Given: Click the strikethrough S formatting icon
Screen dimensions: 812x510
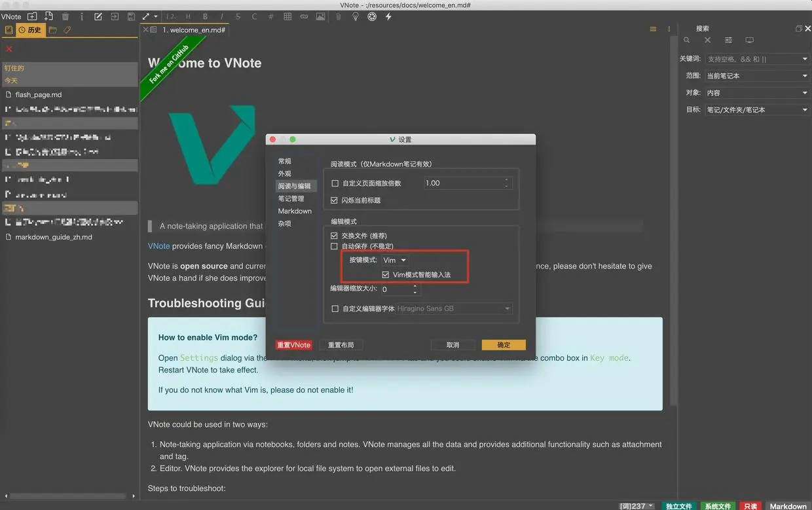Looking at the screenshot, I should point(238,16).
